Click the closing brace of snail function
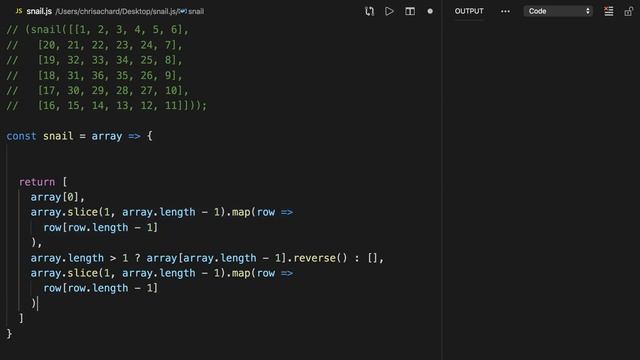Screen dimensions: 640x360 point(9,334)
